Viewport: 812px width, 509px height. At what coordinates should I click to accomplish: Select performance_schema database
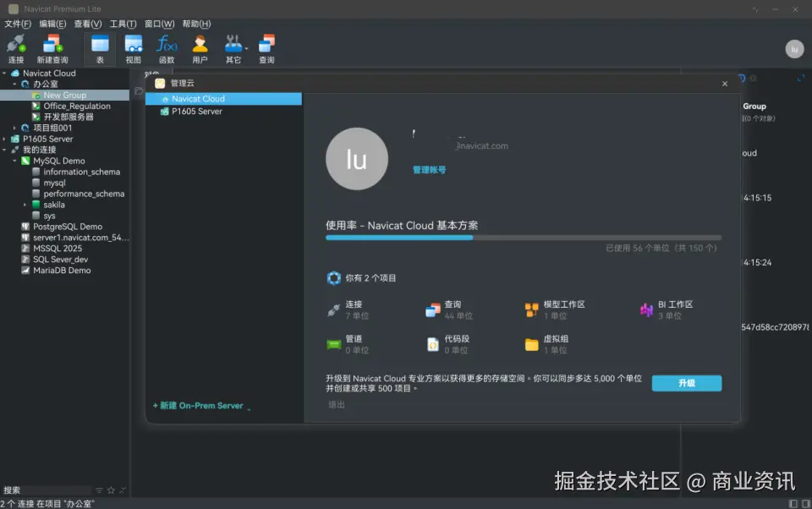click(x=84, y=194)
